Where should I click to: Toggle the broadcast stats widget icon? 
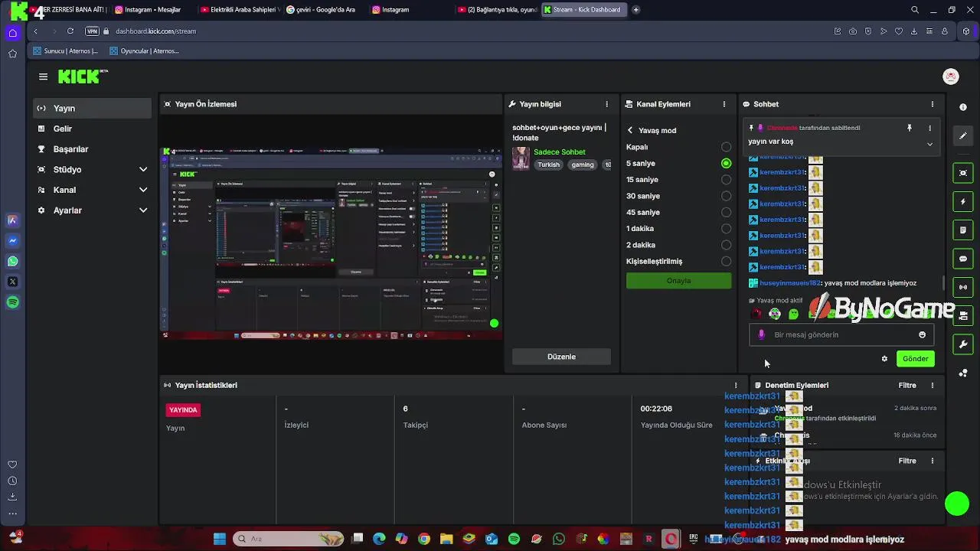click(963, 288)
